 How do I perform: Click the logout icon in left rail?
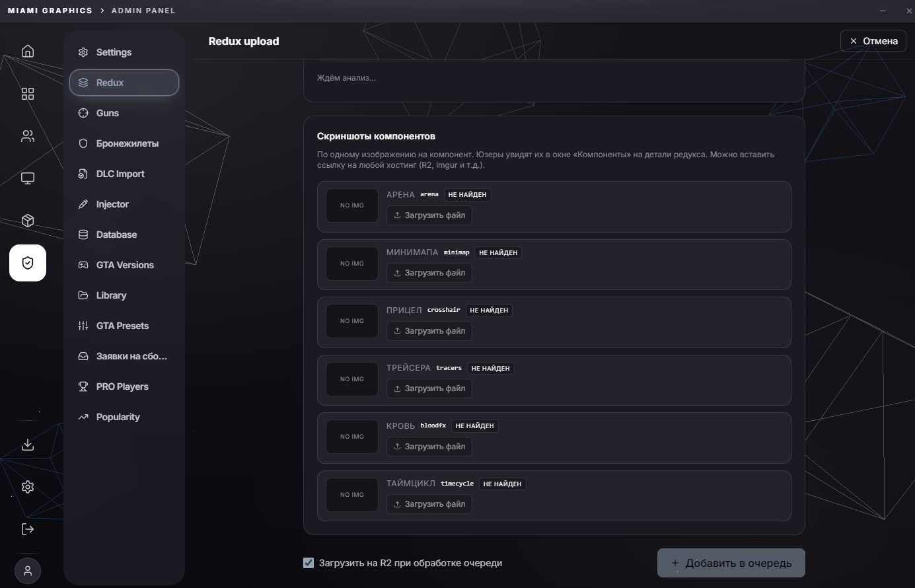28,529
